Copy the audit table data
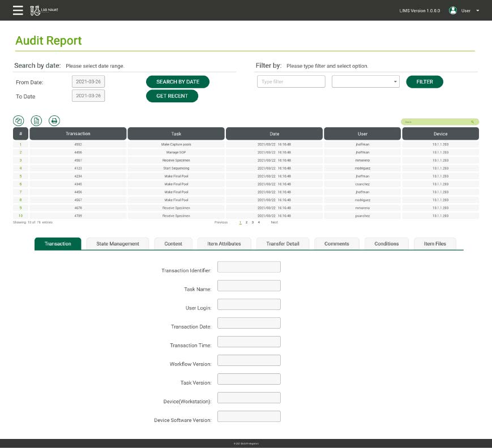 pyautogui.click(x=19, y=120)
